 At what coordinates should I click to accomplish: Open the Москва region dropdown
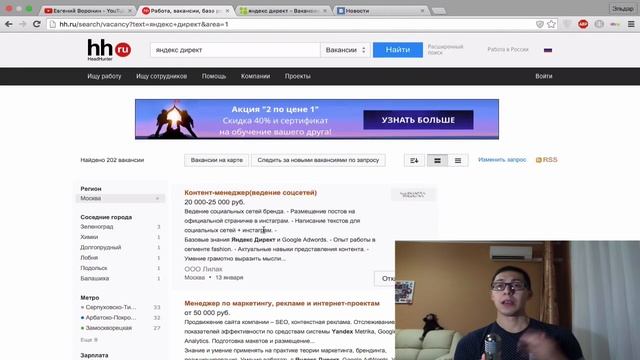120,198
